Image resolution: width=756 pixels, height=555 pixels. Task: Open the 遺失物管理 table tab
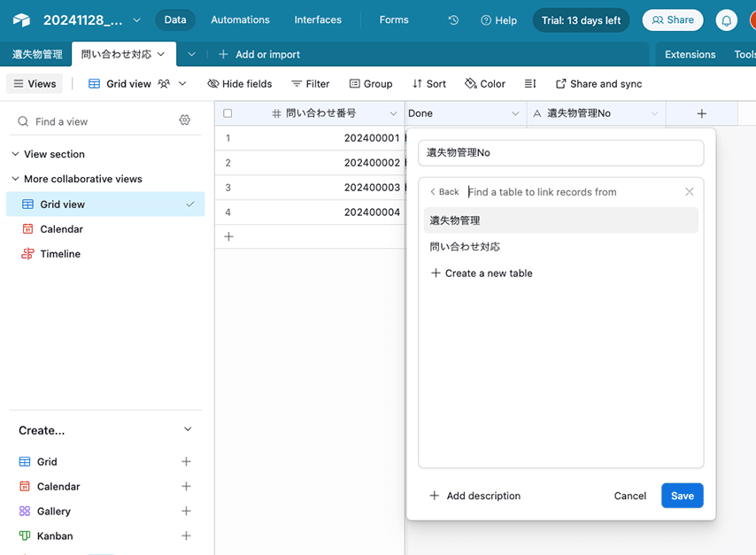click(36, 54)
